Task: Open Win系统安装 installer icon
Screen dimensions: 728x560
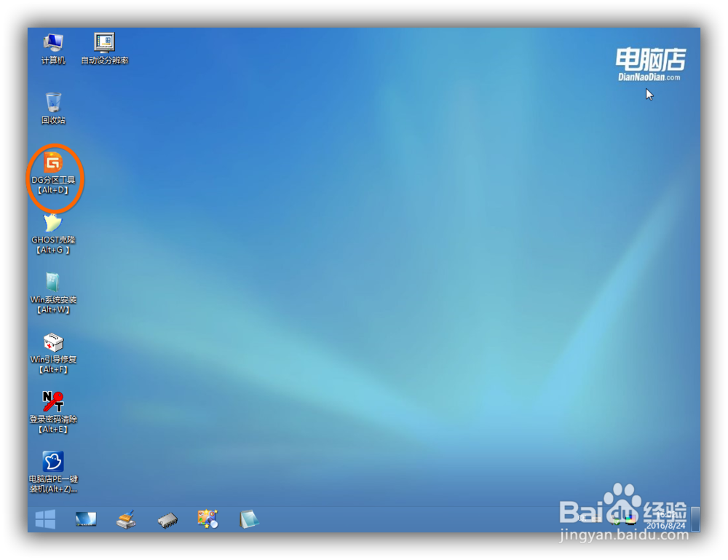Action: point(53,293)
